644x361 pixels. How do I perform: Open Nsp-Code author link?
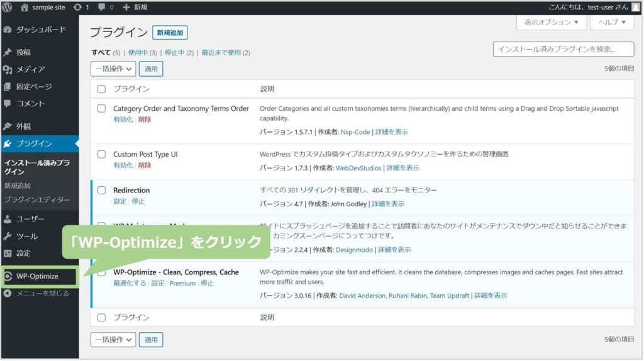pyautogui.click(x=355, y=132)
